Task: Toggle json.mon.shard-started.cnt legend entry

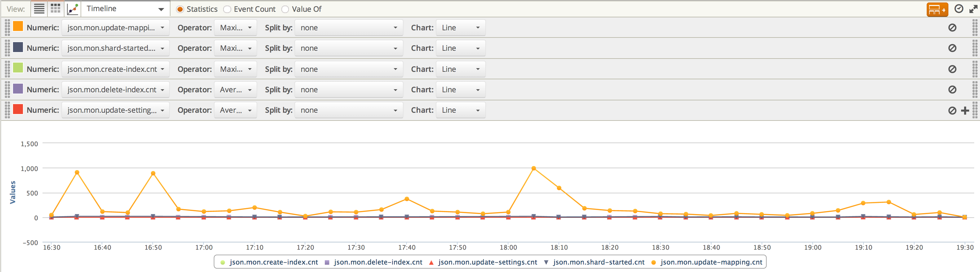Action: click(598, 262)
